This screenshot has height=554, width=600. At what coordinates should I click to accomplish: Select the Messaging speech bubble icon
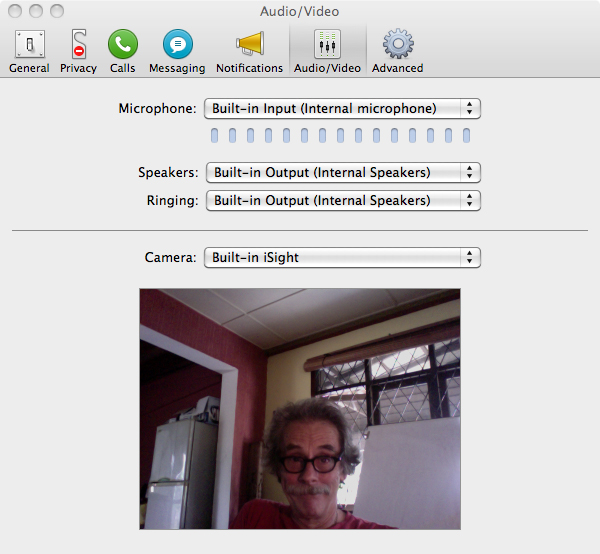[177, 51]
